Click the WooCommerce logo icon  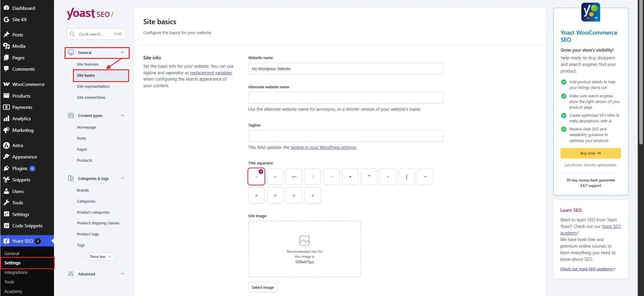click(6, 84)
